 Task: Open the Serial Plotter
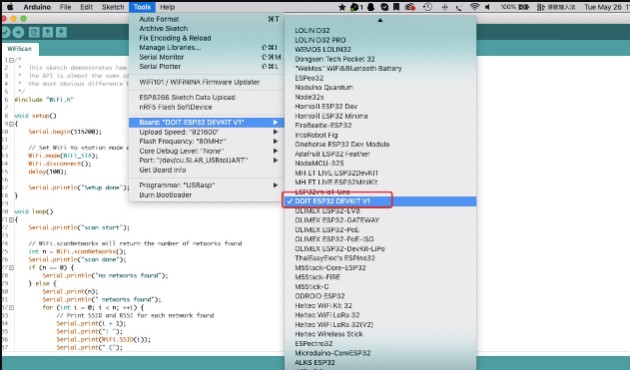[206, 66]
